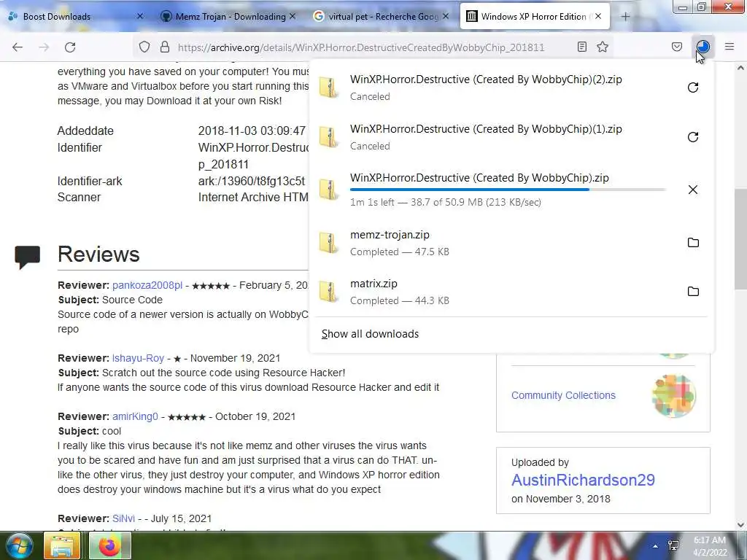This screenshot has width=747, height=560.
Task: Close the Windows XP Horror Edition tab
Action: [598, 16]
